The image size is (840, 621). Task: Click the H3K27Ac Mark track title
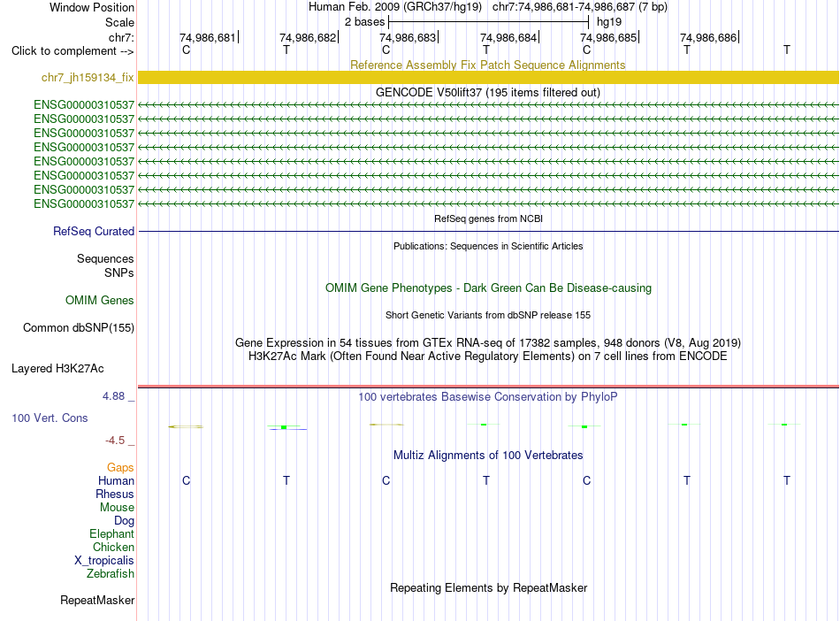pyautogui.click(x=487, y=356)
